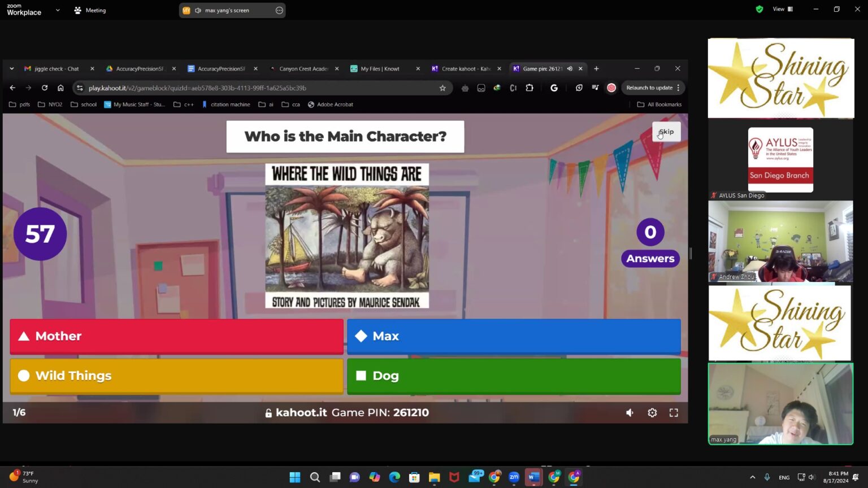This screenshot has height=488, width=868.
Task: Select the yellow Wild Things answer
Action: 176,376
